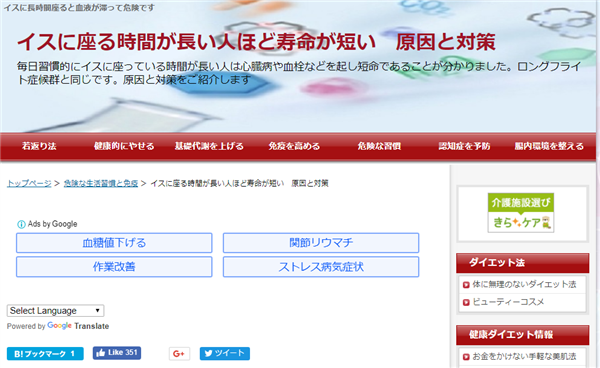Click the red bullet beside お金をかけない手軽な美肌法
The height and width of the screenshot is (368, 600).
(466, 357)
